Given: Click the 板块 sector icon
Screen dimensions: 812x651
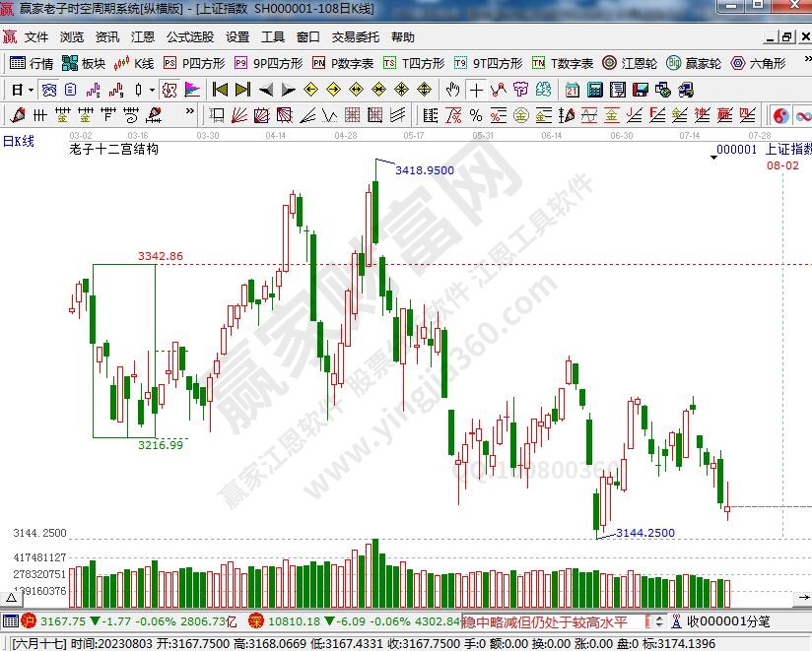Looking at the screenshot, I should [83, 63].
